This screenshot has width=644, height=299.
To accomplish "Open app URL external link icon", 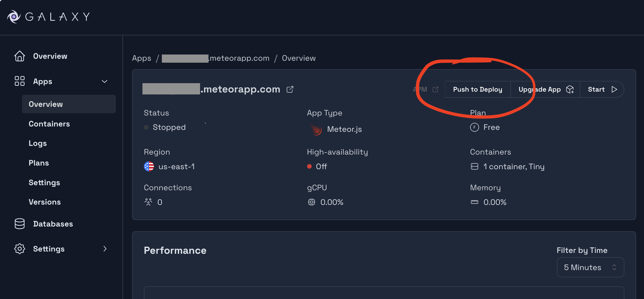I will point(290,89).
